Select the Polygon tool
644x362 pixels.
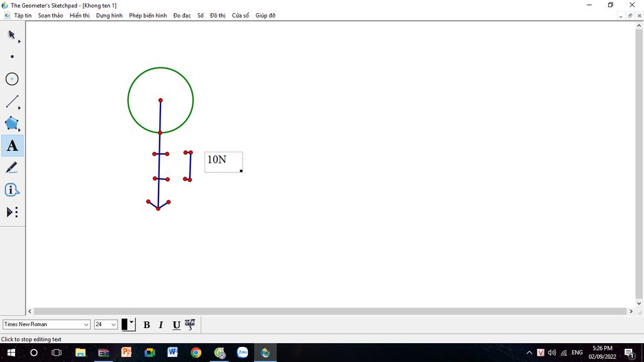click(11, 123)
